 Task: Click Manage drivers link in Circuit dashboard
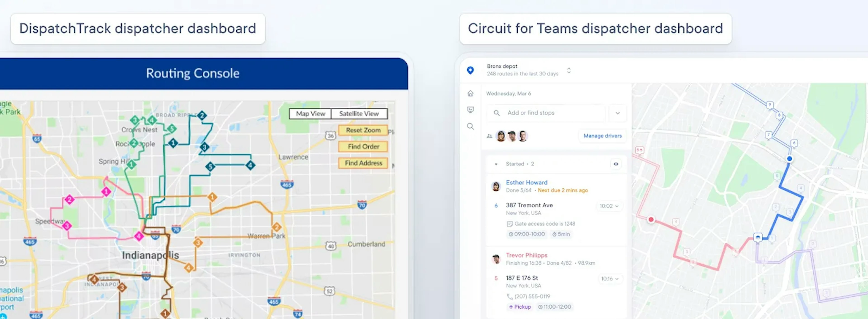click(603, 135)
